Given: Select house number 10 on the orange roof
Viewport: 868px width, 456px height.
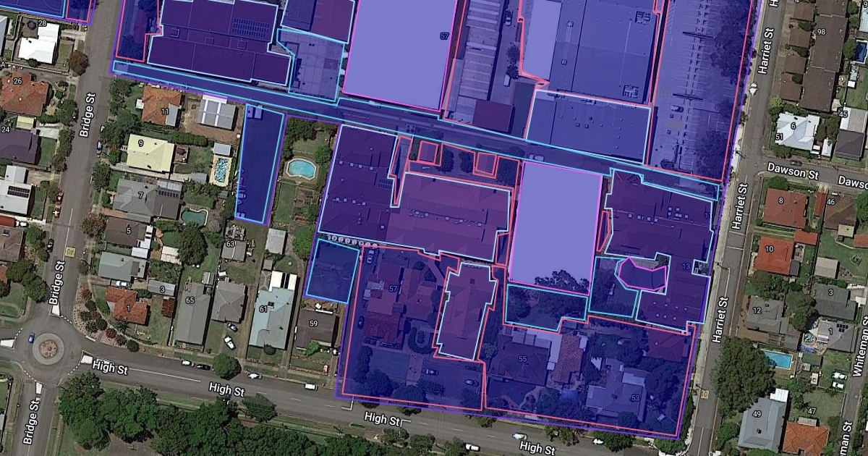Looking at the screenshot, I should pos(769,249).
